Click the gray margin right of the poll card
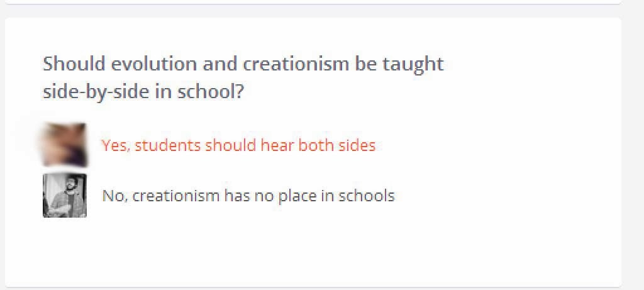 [633, 148]
